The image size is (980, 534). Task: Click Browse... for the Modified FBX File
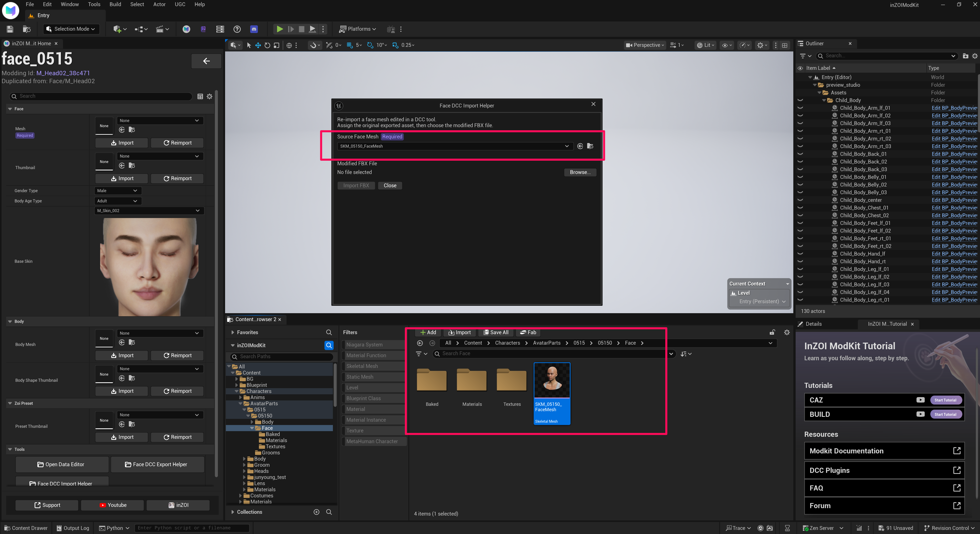click(580, 172)
